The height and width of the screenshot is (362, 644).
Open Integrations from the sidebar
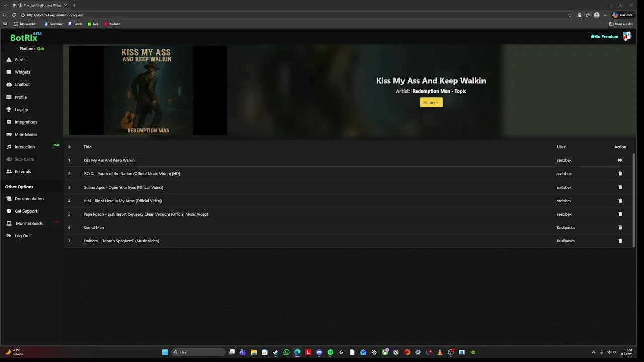22,122
